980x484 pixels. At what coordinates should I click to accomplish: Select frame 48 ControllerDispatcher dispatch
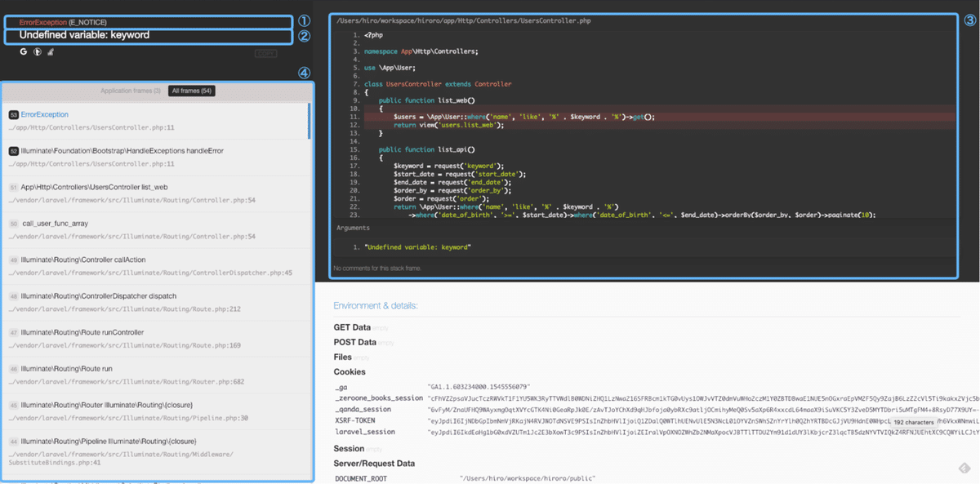coord(157,302)
